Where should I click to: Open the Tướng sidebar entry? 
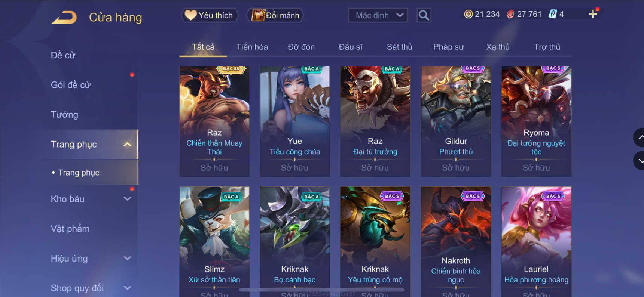click(x=64, y=115)
